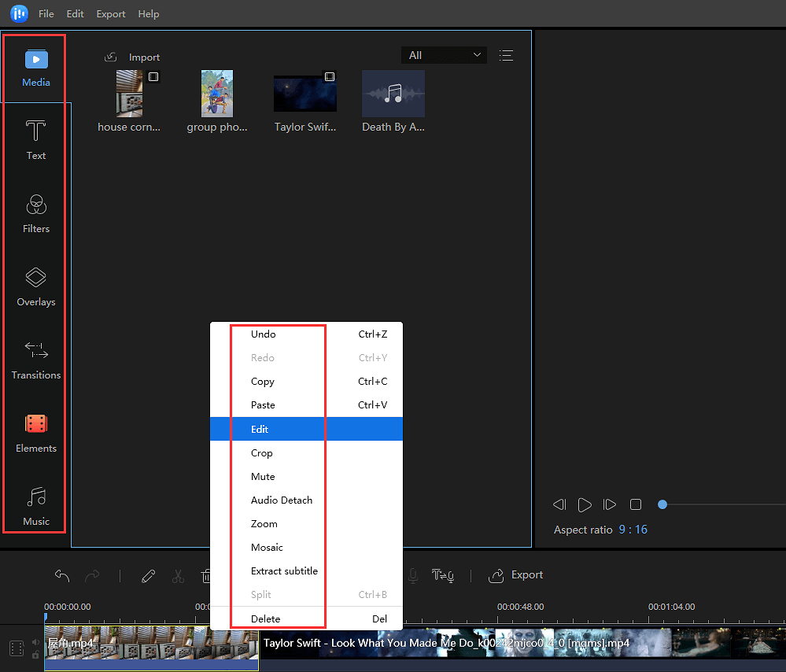The image size is (786, 672).
Task: Open the Filters panel
Action: [x=35, y=213]
